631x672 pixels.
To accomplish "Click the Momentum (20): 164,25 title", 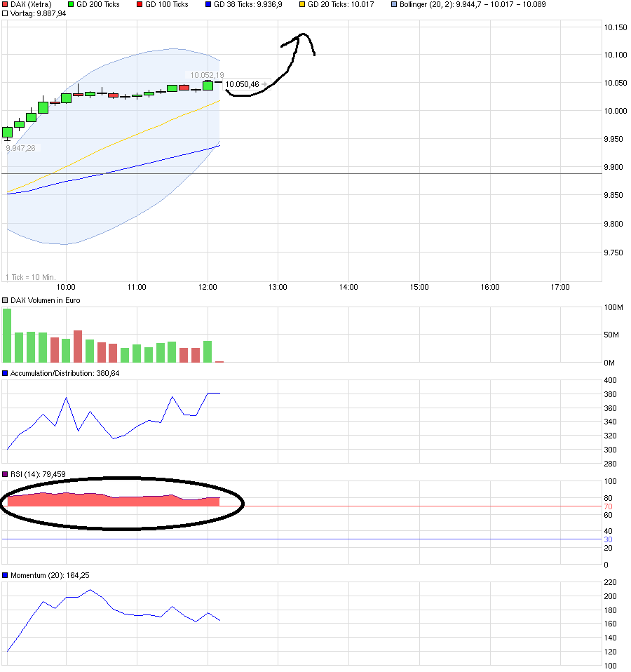I will pyautogui.click(x=50, y=576).
